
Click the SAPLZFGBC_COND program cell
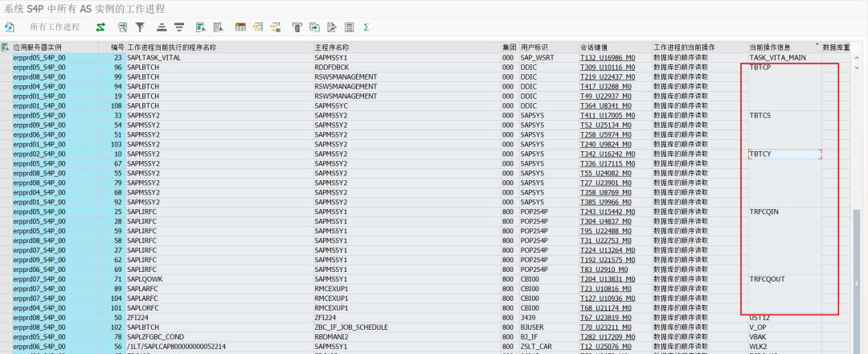(x=219, y=337)
